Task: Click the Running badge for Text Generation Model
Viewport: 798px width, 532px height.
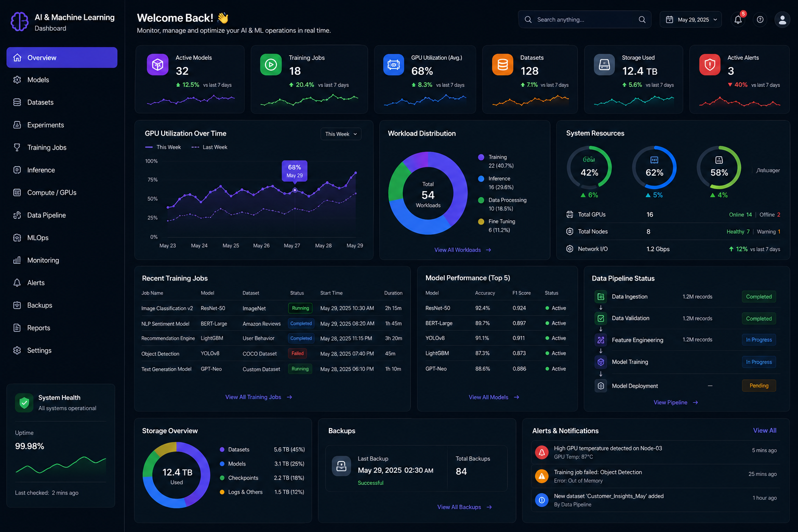Action: point(300,369)
